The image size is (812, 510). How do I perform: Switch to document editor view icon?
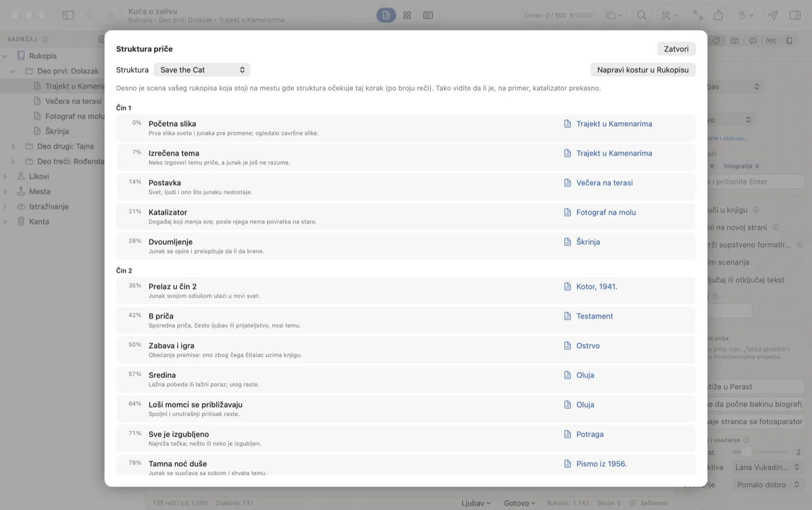(386, 15)
